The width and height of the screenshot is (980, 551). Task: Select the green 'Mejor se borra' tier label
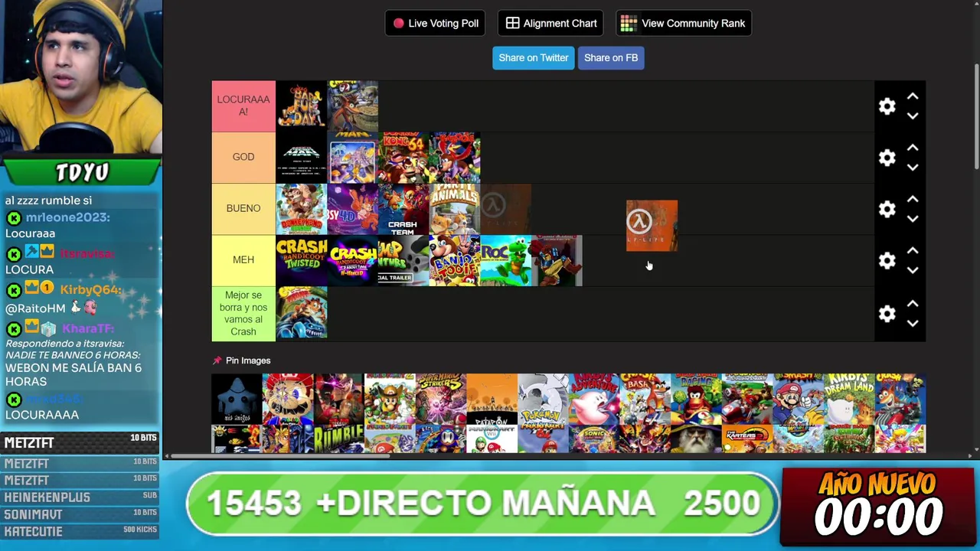tap(243, 314)
